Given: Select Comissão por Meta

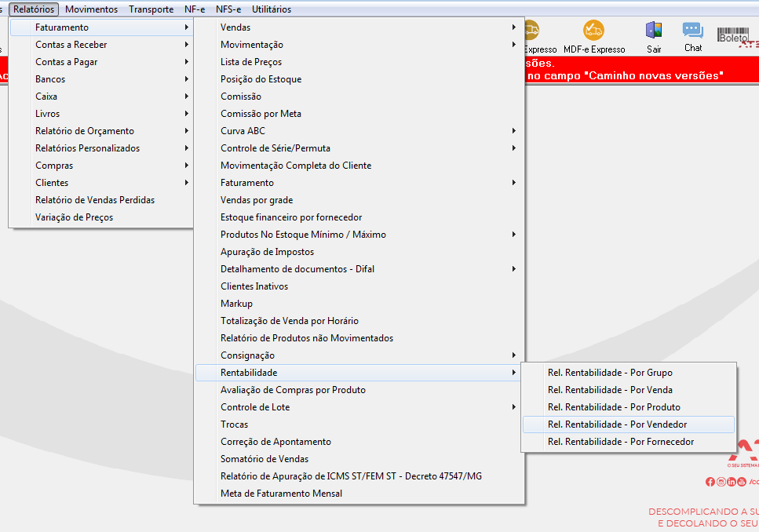Looking at the screenshot, I should tap(359, 114).
